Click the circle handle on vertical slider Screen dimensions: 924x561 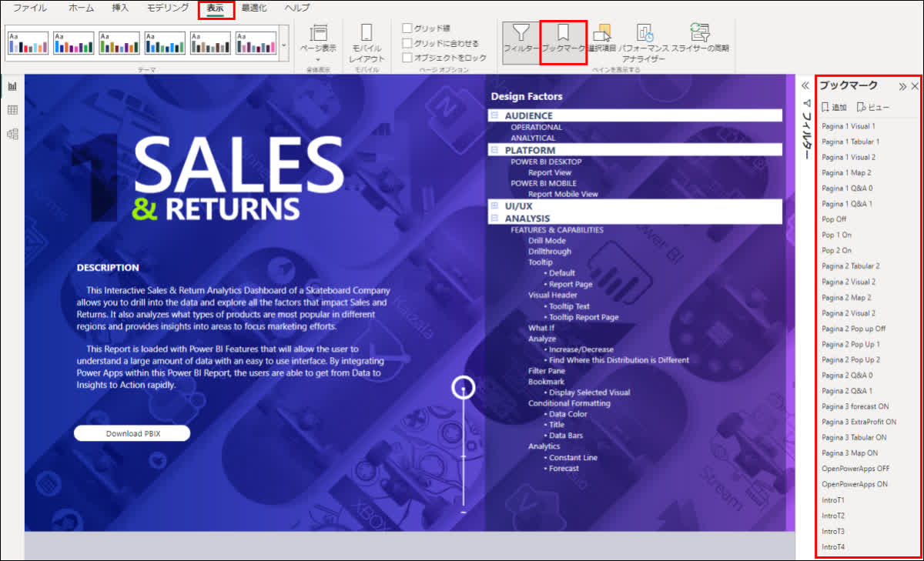click(463, 387)
